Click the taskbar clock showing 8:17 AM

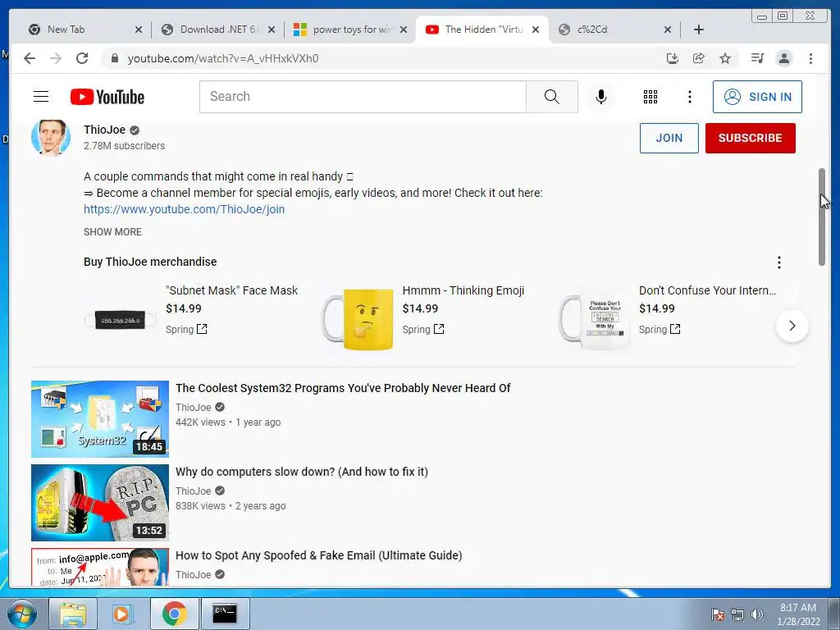[798, 614]
